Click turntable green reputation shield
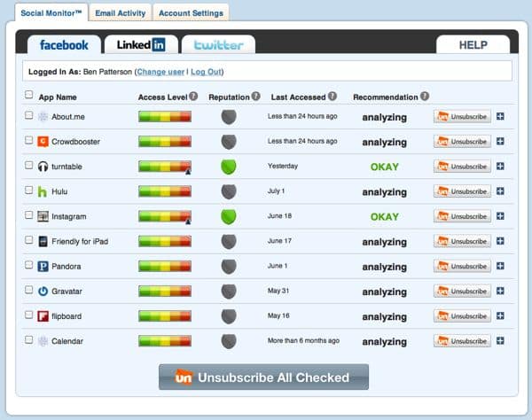 click(x=229, y=167)
